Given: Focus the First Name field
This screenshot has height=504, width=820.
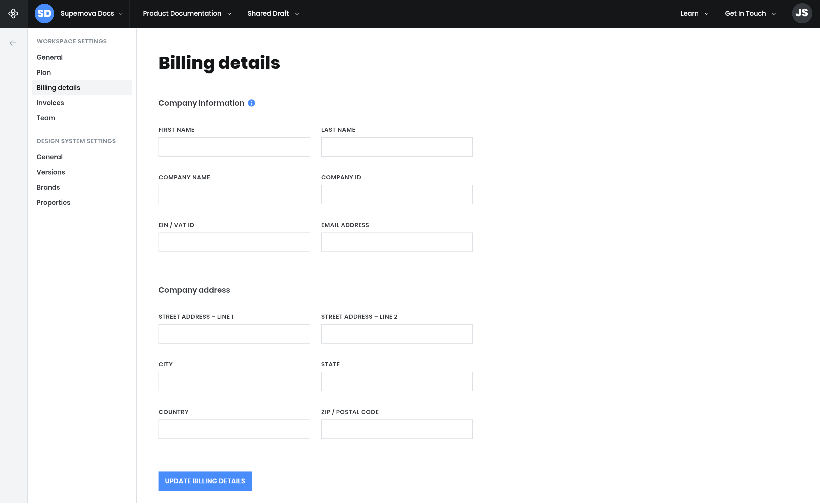Looking at the screenshot, I should 234,147.
